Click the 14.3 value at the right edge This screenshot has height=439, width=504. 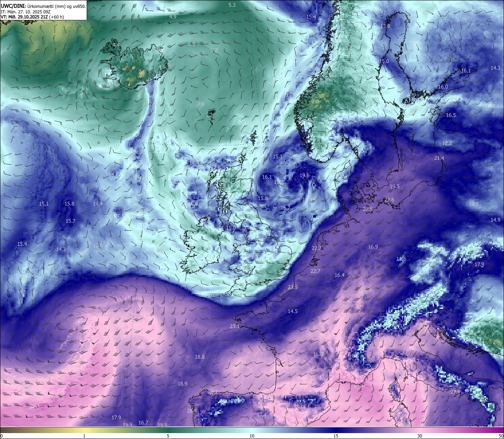point(495,68)
